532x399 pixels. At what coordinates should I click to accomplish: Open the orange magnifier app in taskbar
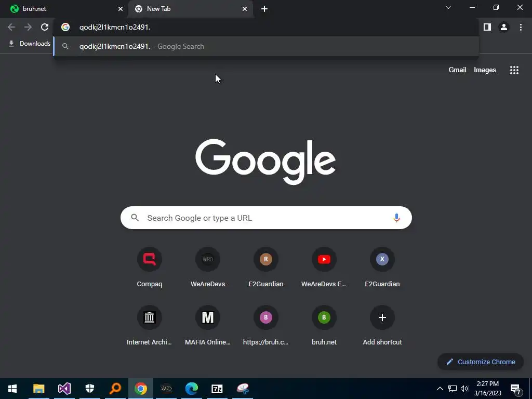115,389
